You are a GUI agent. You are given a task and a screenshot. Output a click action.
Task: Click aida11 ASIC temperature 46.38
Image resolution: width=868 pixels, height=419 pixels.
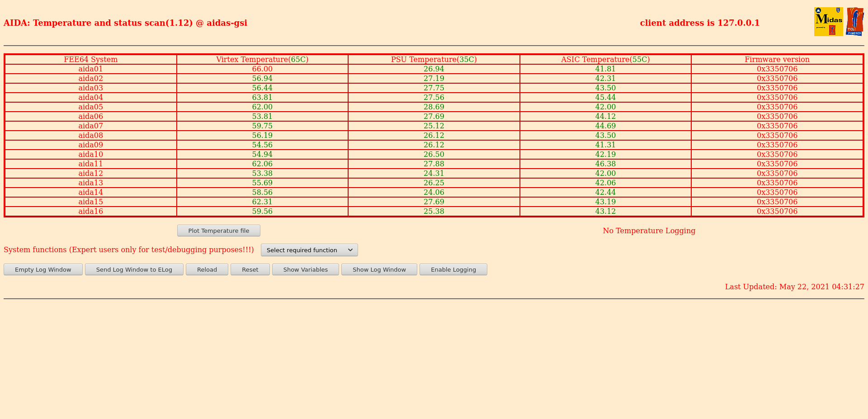605,164
